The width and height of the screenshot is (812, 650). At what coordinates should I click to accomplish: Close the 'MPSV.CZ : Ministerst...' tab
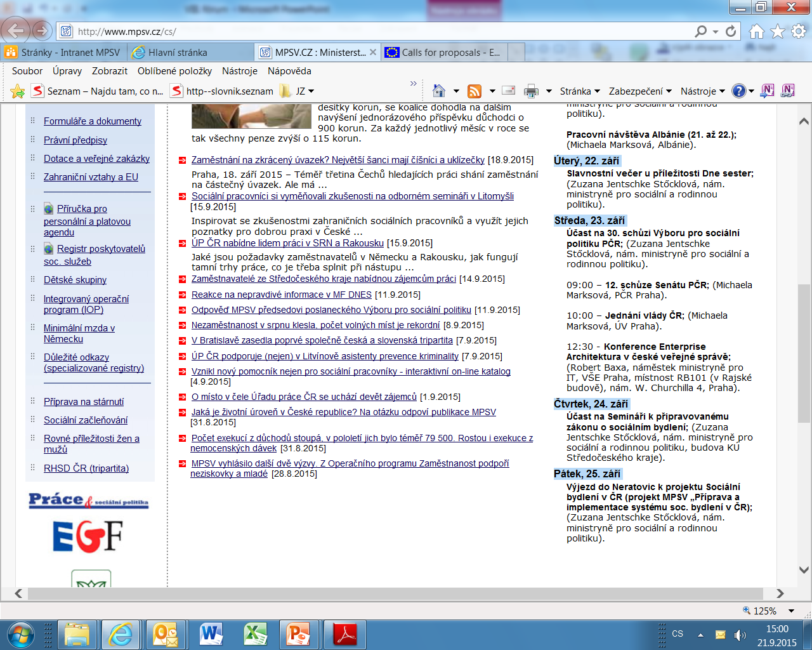(373, 53)
